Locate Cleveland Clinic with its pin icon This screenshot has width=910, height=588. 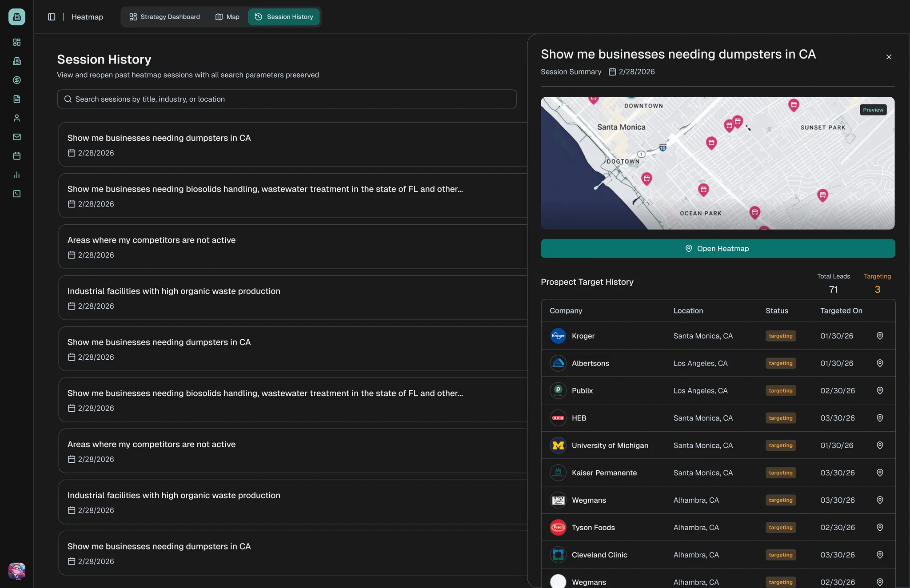(880, 555)
